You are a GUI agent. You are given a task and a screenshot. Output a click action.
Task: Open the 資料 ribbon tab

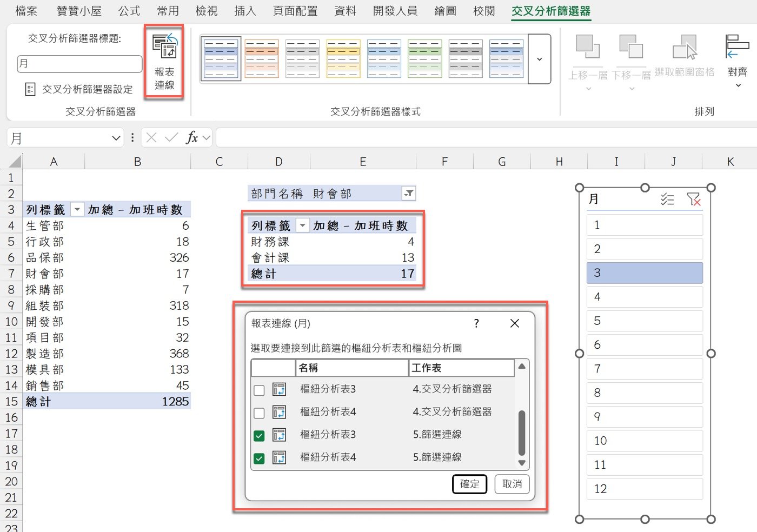tap(345, 11)
